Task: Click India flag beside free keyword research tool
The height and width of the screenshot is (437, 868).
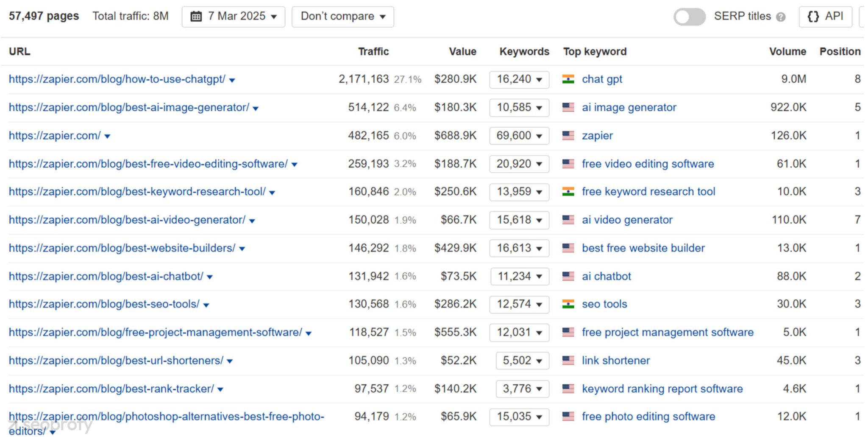Action: [568, 192]
